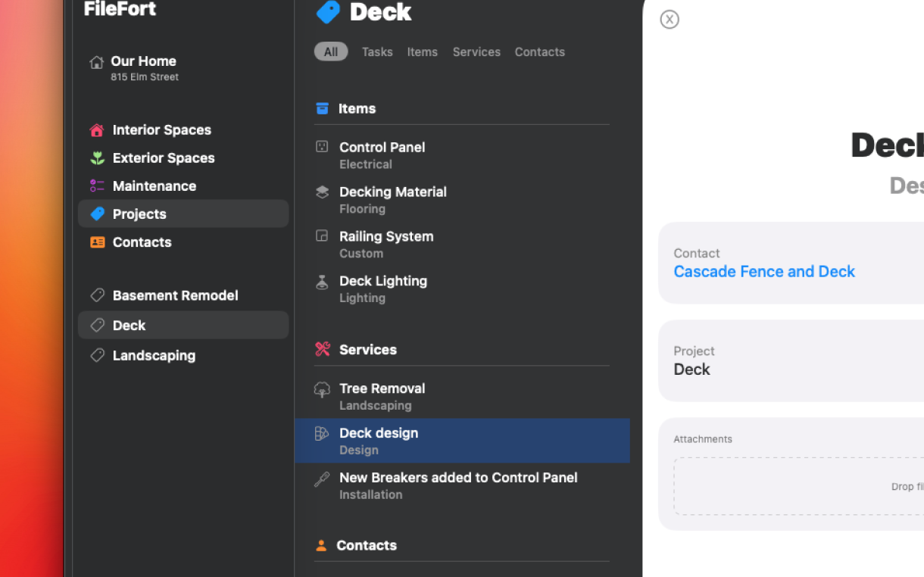This screenshot has width=924, height=577.
Task: Switch to the Contacts filter tab
Action: 540,52
